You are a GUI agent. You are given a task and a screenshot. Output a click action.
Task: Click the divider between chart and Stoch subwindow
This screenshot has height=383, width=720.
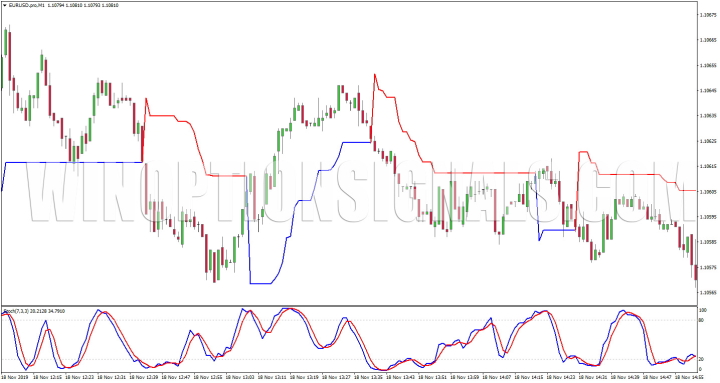coord(349,305)
